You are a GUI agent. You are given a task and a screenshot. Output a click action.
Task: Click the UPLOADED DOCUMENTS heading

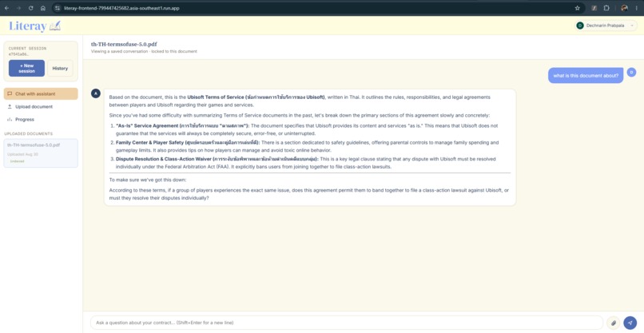[x=28, y=134]
